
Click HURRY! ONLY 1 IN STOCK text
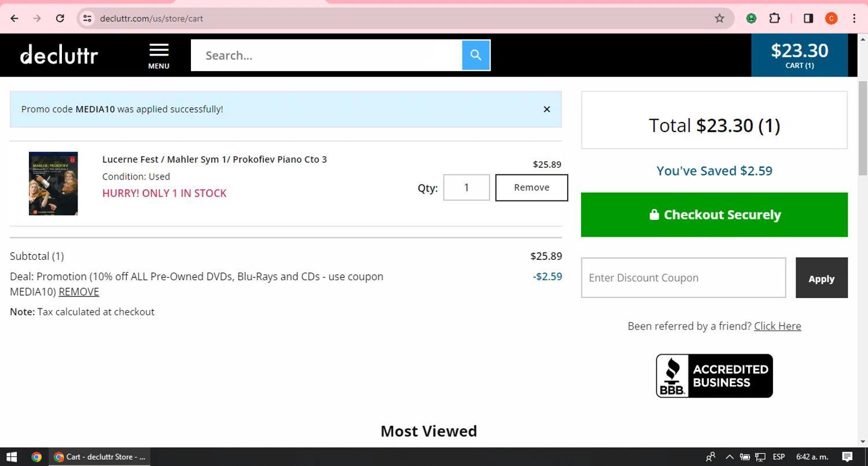tap(164, 193)
